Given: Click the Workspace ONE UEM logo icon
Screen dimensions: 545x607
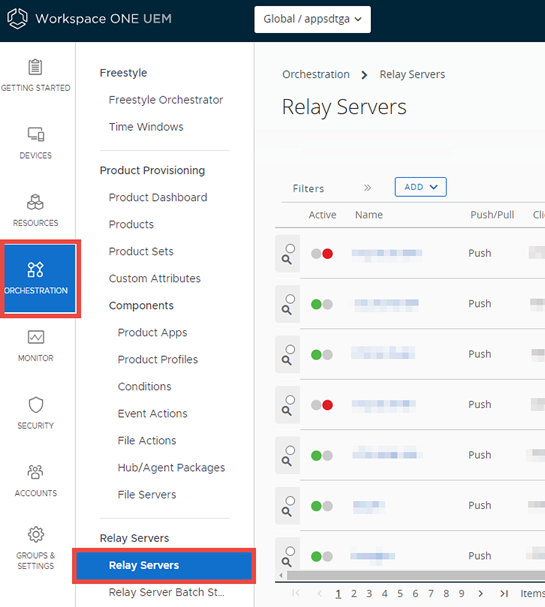Looking at the screenshot, I should 17,19.
